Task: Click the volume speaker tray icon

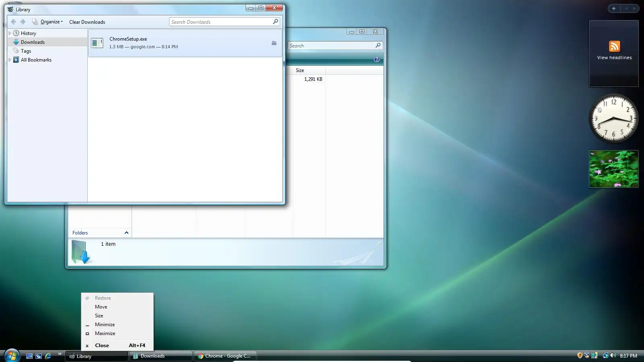Action: click(x=613, y=356)
